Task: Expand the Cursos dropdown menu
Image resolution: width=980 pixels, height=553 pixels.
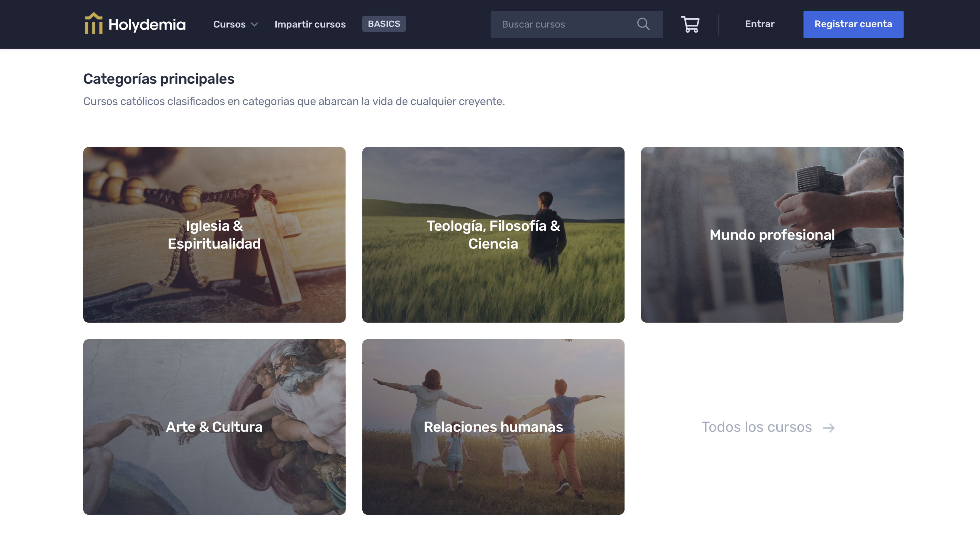Action: (x=235, y=24)
